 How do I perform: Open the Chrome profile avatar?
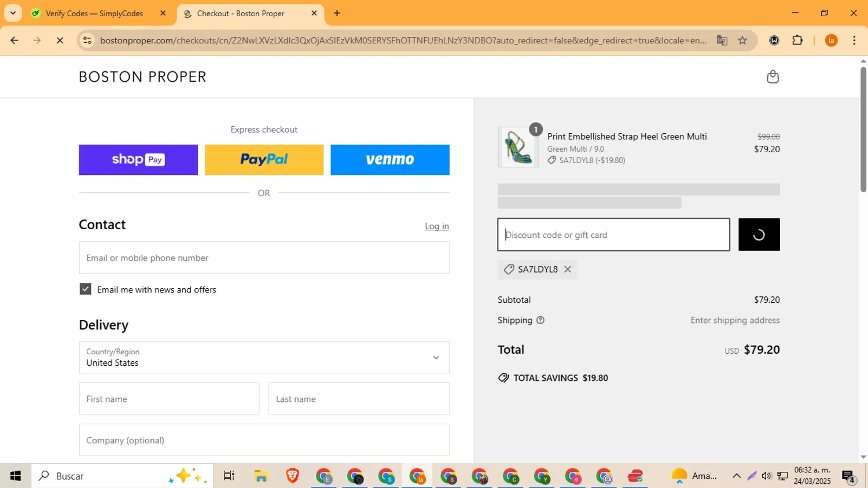click(831, 41)
